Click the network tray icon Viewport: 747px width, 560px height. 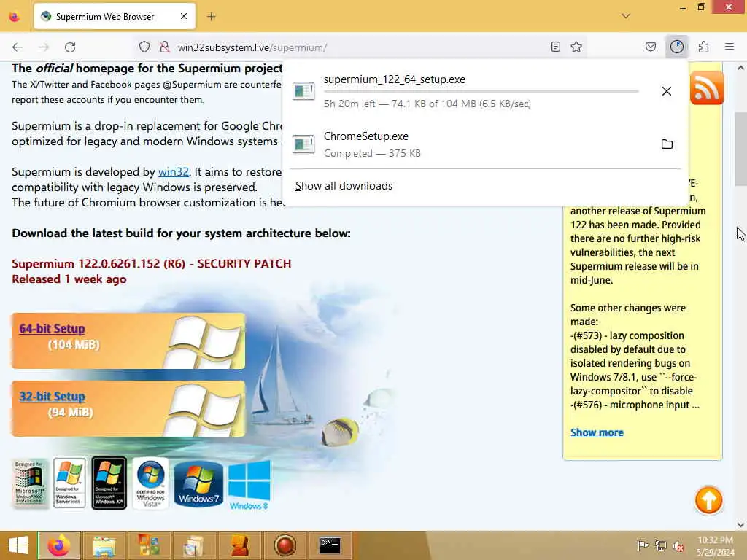tap(660, 545)
